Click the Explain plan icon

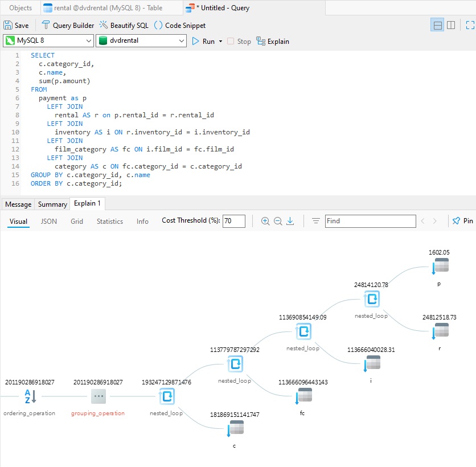(x=261, y=41)
